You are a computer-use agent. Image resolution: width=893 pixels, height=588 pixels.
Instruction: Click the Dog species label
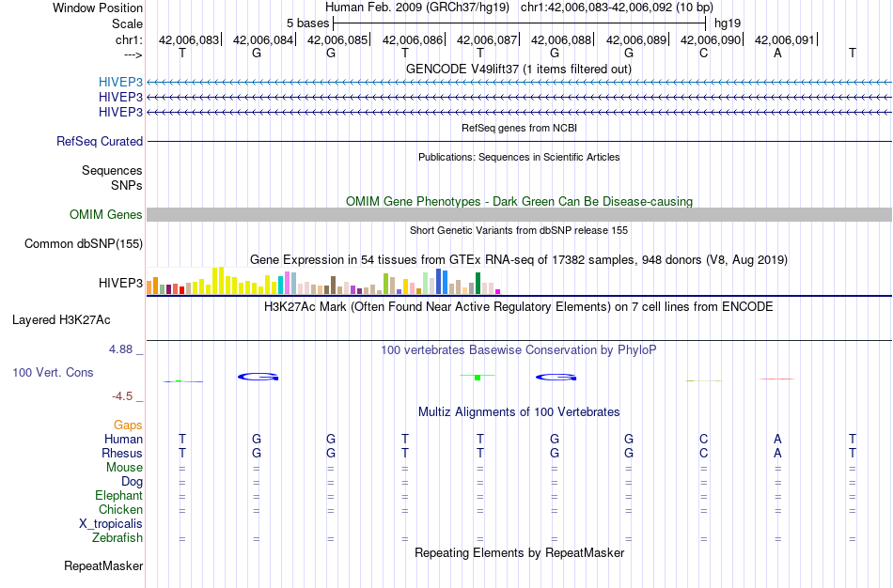(132, 482)
